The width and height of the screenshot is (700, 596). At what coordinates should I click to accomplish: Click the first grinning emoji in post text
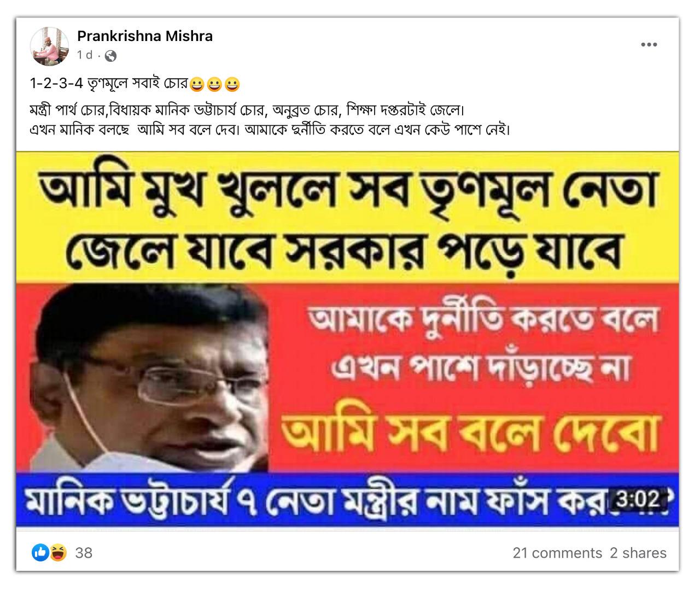[196, 84]
